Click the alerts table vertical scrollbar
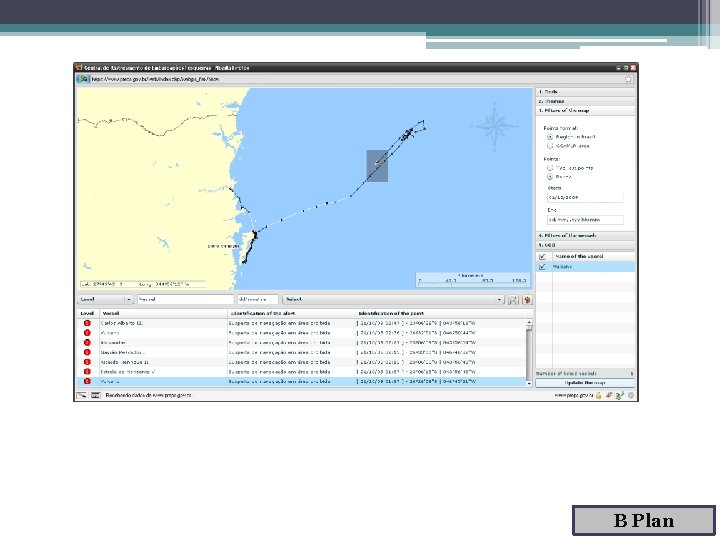This screenshot has width=720, height=540. click(x=529, y=353)
